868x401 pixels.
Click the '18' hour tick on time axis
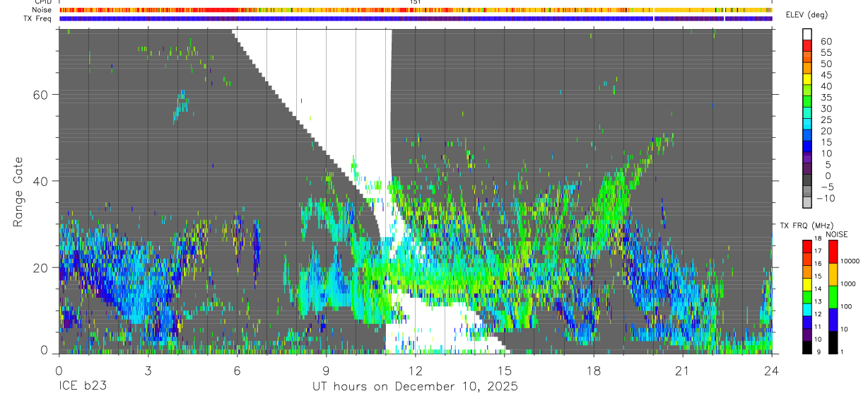[594, 370]
